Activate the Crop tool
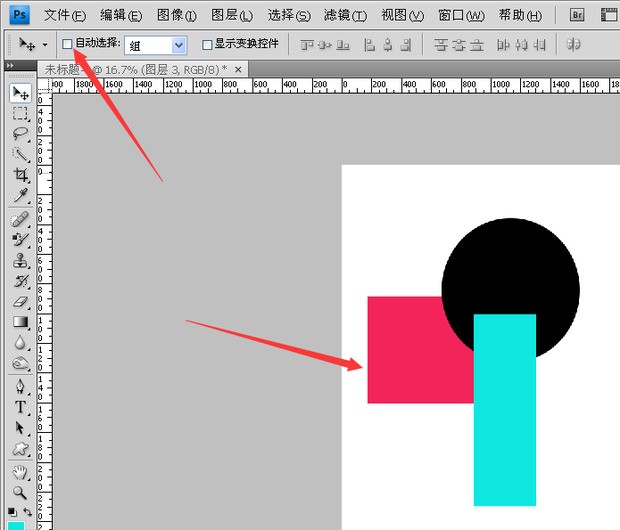This screenshot has width=620, height=530. click(20, 174)
